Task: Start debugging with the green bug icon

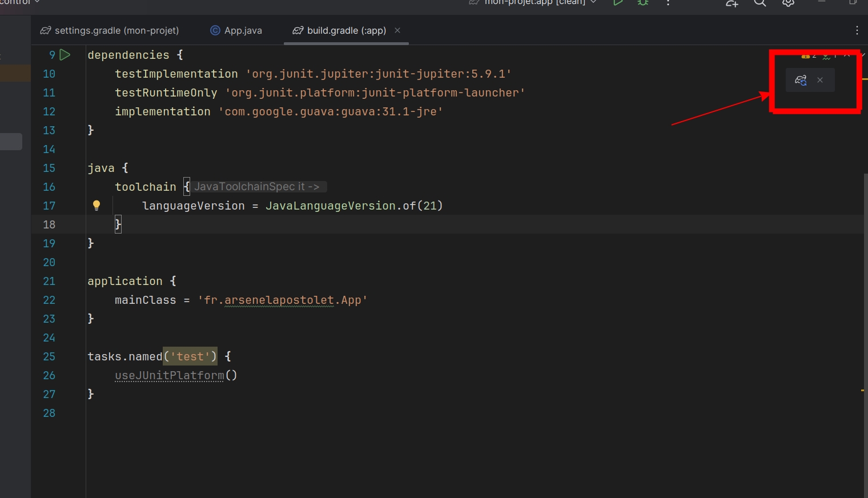Action: click(643, 3)
